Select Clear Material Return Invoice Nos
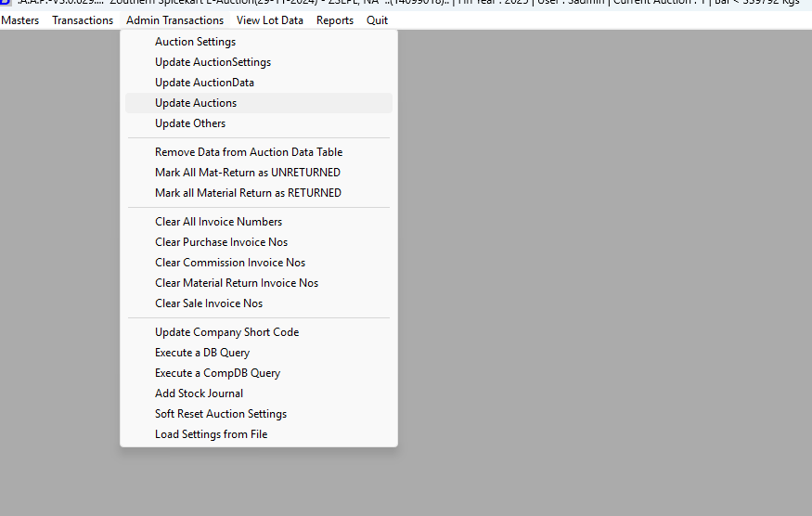Screen dimensions: 812x516 [x=259, y=283]
